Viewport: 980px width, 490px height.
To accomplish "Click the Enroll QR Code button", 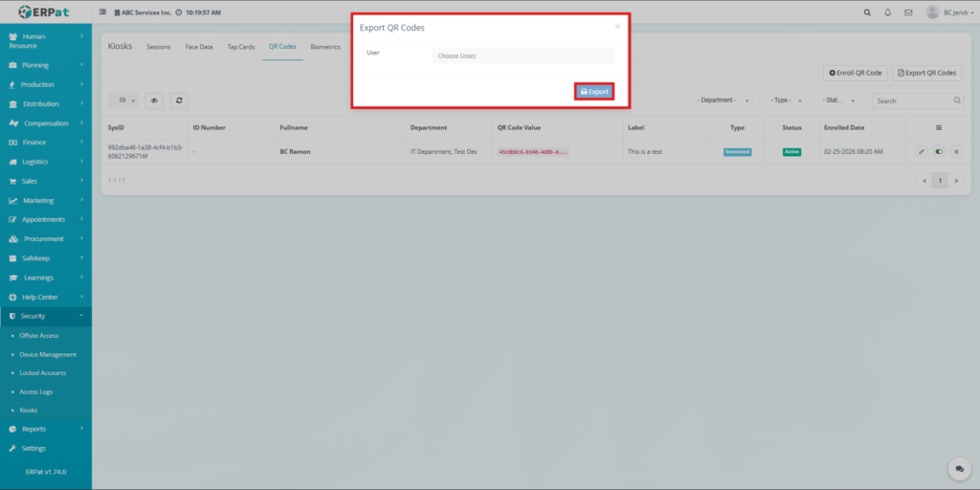I will [x=856, y=73].
